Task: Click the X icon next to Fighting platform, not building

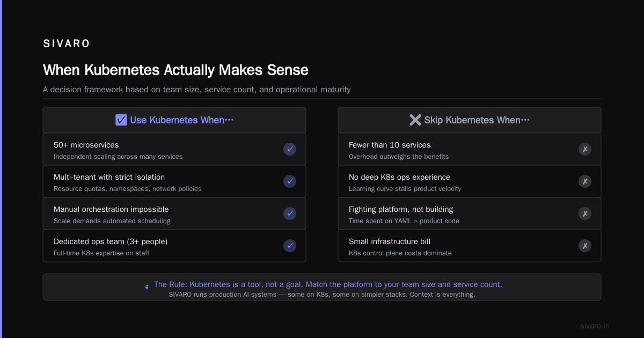Action: (x=585, y=214)
